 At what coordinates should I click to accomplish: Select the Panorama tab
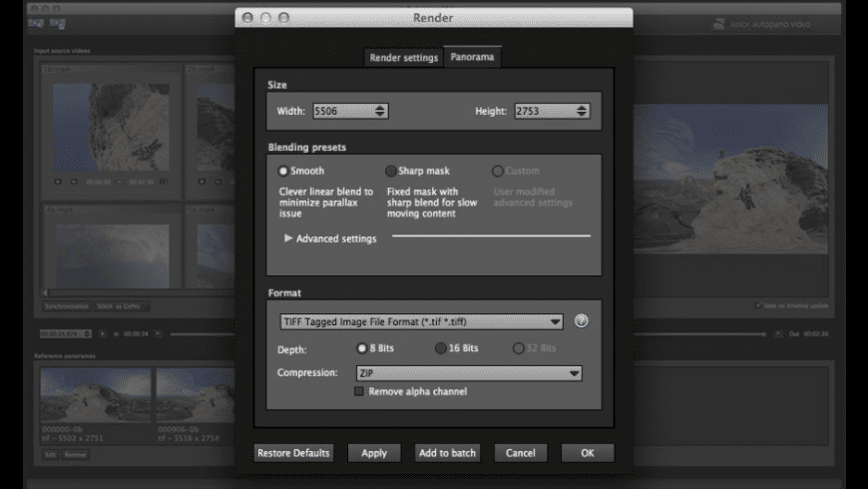(x=472, y=57)
